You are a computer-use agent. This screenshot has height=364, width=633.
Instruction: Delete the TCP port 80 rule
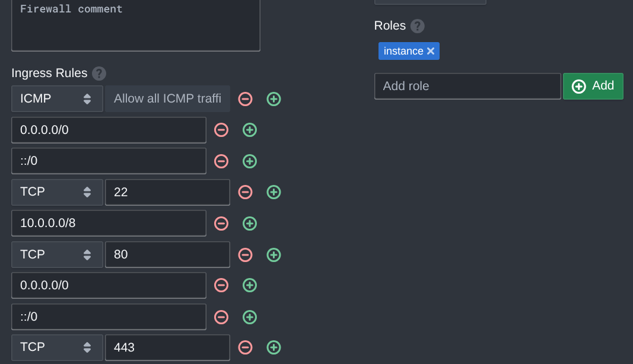(245, 255)
